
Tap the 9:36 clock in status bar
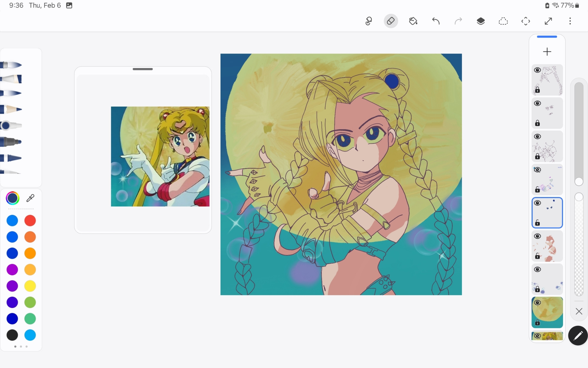[16, 5]
